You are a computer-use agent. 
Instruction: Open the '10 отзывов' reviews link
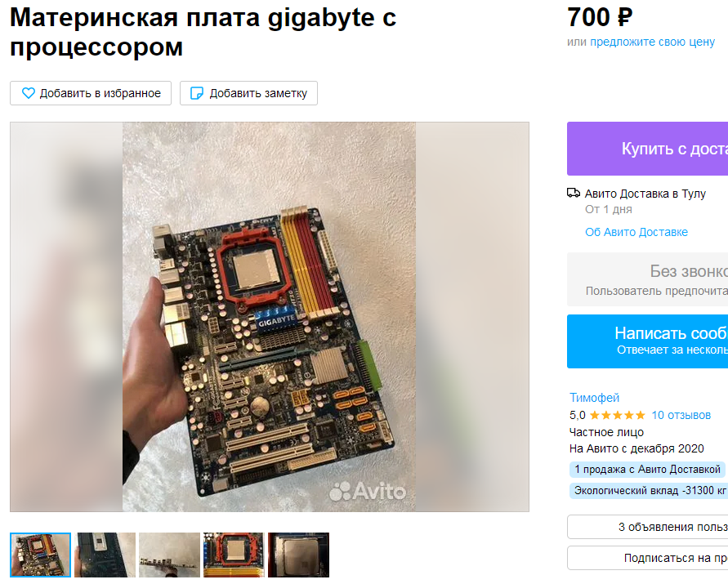click(x=681, y=415)
